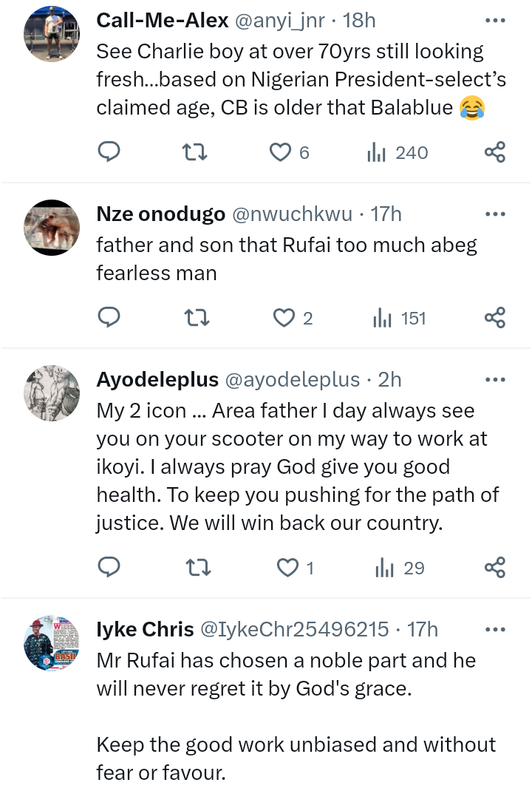The image size is (532, 788).
Task: Like Ayodeleplus's tweet with 1 like
Action: (x=296, y=568)
